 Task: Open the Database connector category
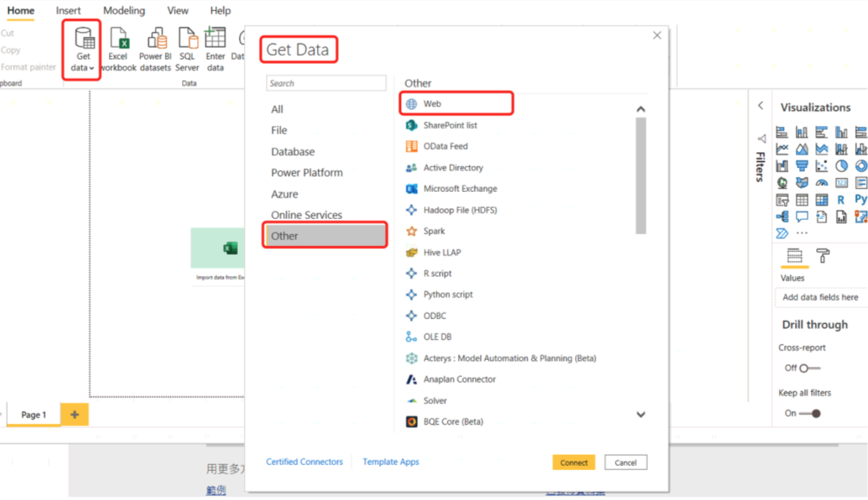point(293,152)
